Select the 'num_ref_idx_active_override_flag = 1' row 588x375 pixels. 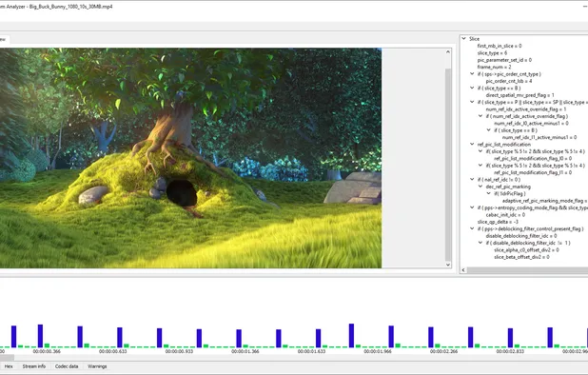pos(526,109)
